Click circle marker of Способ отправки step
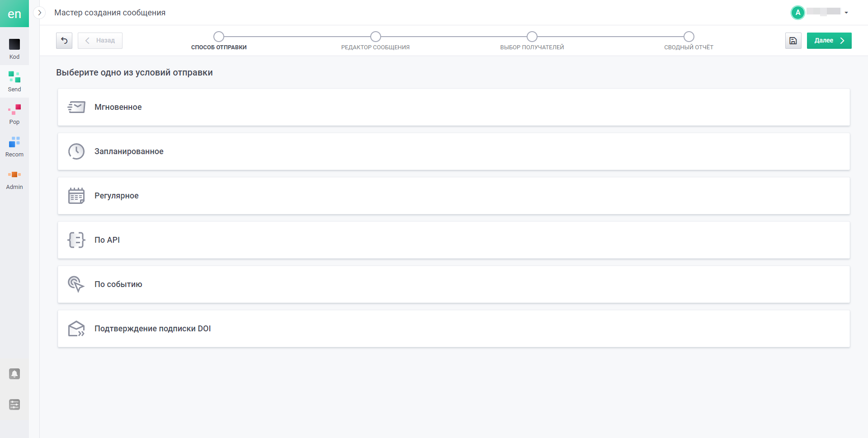Viewport: 868px width, 438px height. [219, 37]
